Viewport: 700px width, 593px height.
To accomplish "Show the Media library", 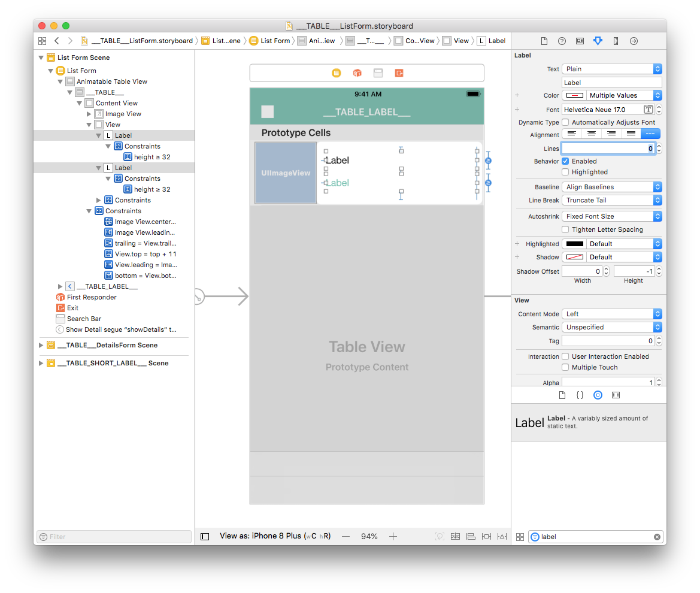I will pos(616,395).
